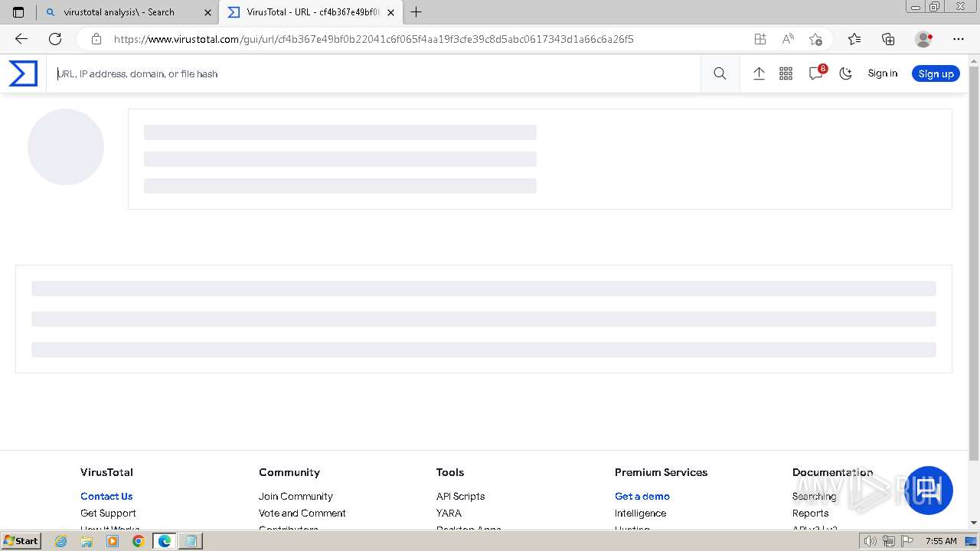Open the notifications comment icon with badge

tap(817, 73)
